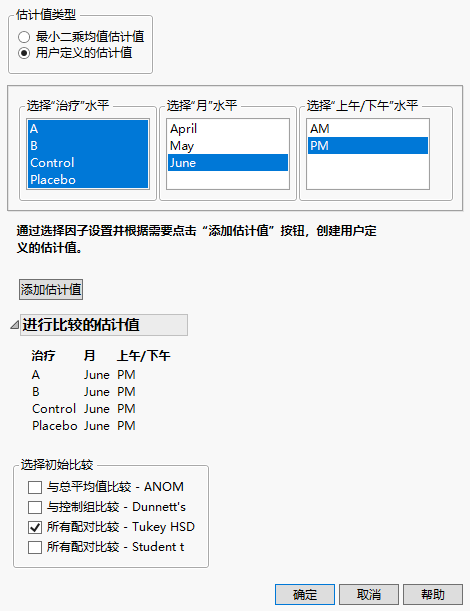
Task: Enable 与总平均值比较 - ANOM checkbox
Action: [35, 487]
